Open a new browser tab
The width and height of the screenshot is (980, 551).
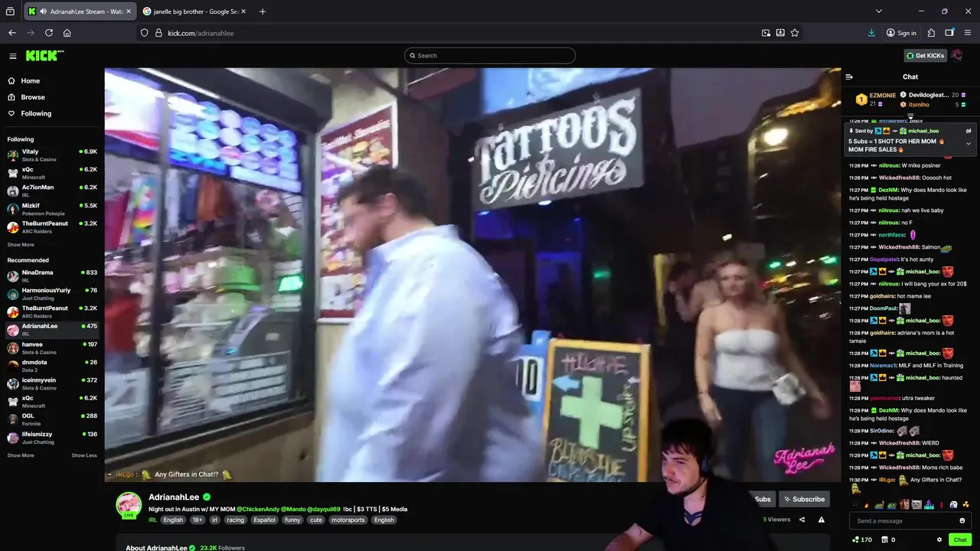tap(263, 11)
